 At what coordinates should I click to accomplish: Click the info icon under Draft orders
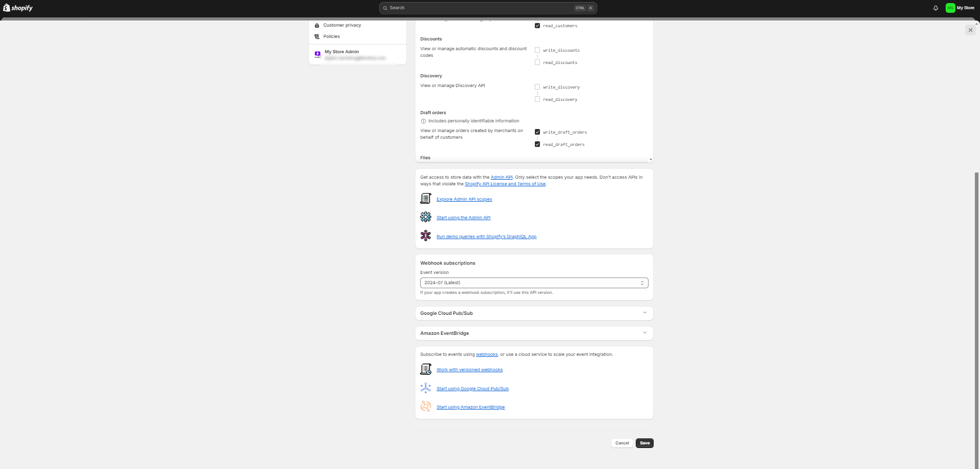423,121
